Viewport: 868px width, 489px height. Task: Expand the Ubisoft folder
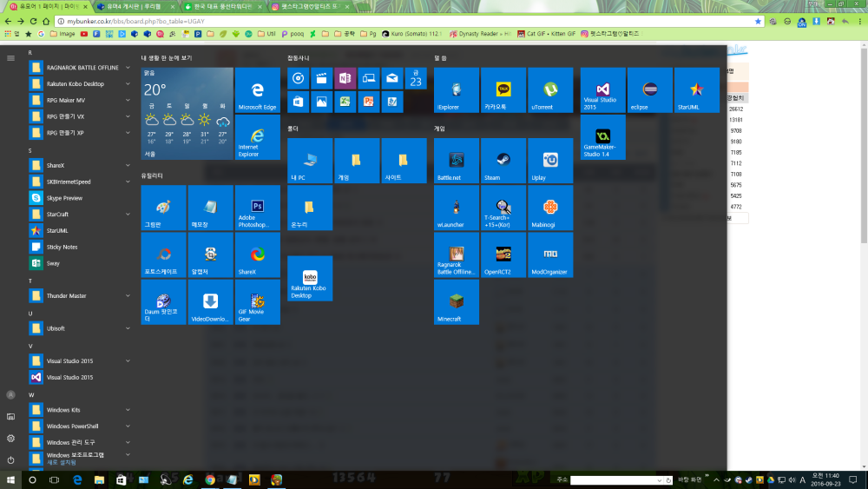coord(80,328)
